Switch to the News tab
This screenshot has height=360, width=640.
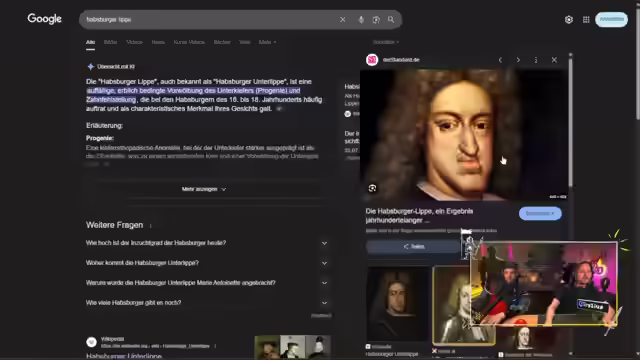(x=158, y=42)
